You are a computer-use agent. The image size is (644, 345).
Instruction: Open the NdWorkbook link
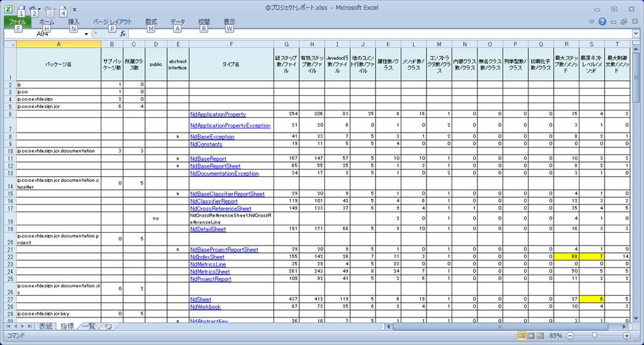click(205, 306)
